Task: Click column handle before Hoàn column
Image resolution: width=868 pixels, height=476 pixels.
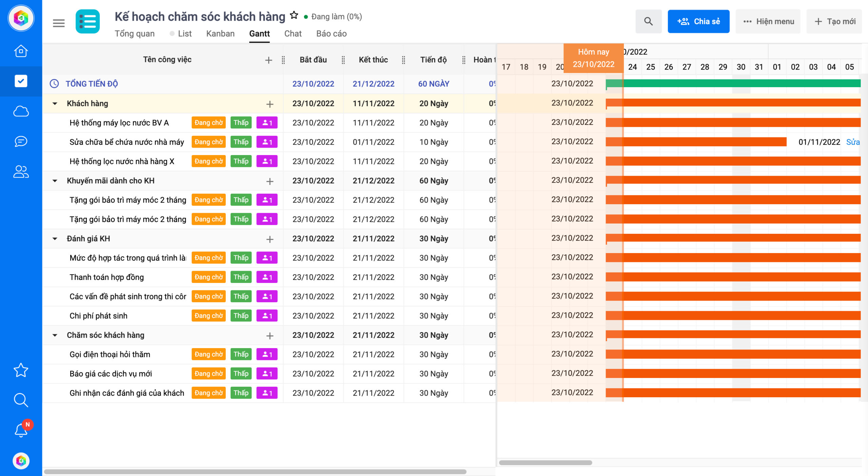Action: click(463, 60)
